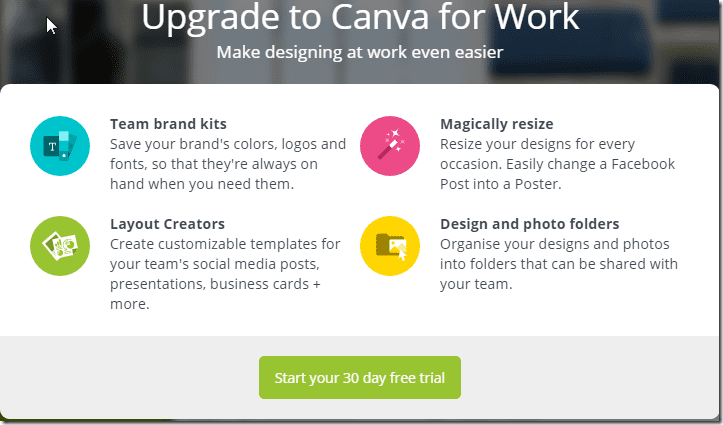Click the brand's colors, logos description text
The image size is (723, 425).
click(228, 164)
